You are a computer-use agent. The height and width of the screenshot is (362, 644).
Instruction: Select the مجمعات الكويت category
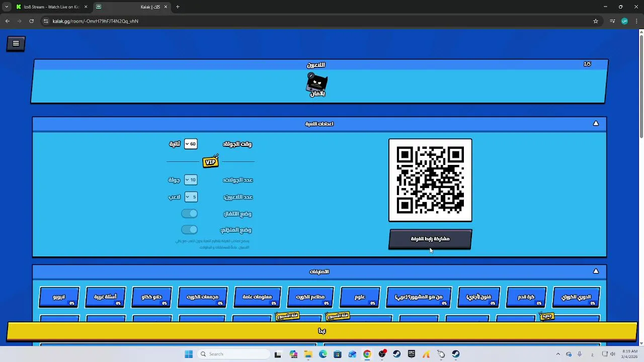pos(202,297)
